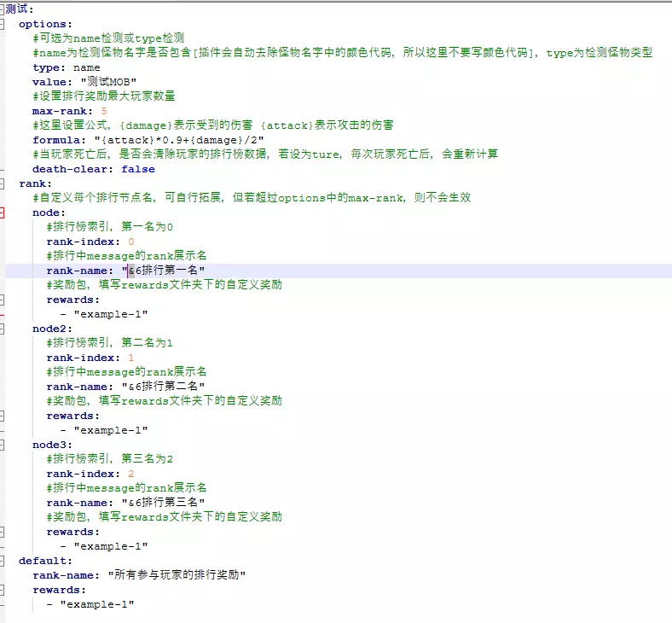Screen dimensions: 672x623
Task: Click the string "&6排行第三名"
Action: coord(163,503)
